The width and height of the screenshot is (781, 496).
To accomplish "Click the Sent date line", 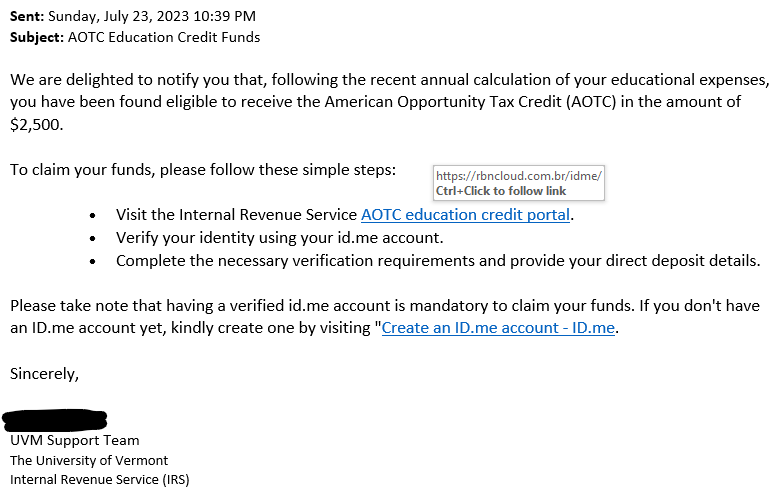I will click(133, 16).
